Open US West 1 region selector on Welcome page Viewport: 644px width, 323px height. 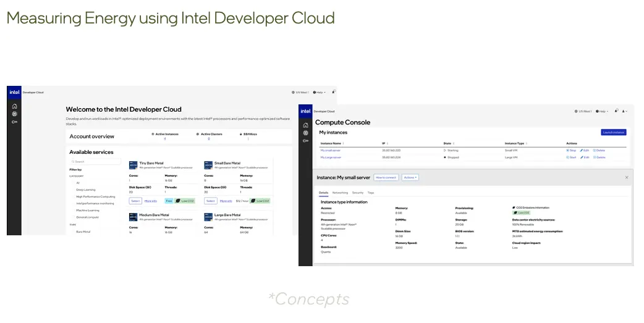pos(300,93)
